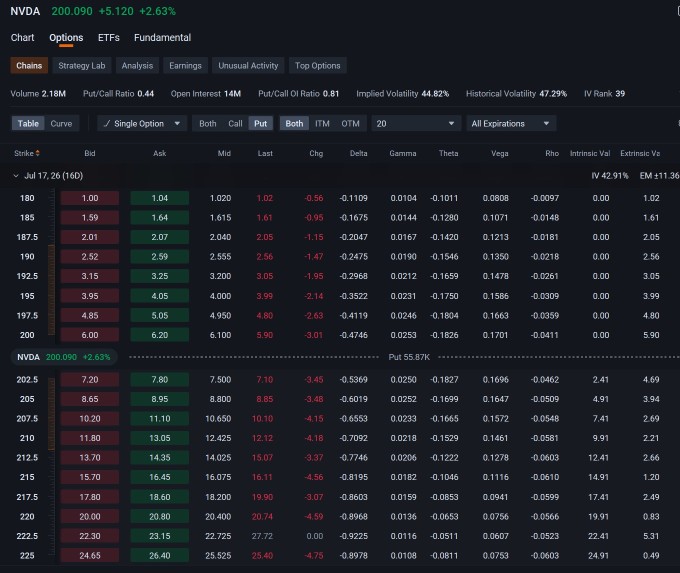Select Call options only
Image resolution: width=680 pixels, height=573 pixels.
[x=235, y=124]
